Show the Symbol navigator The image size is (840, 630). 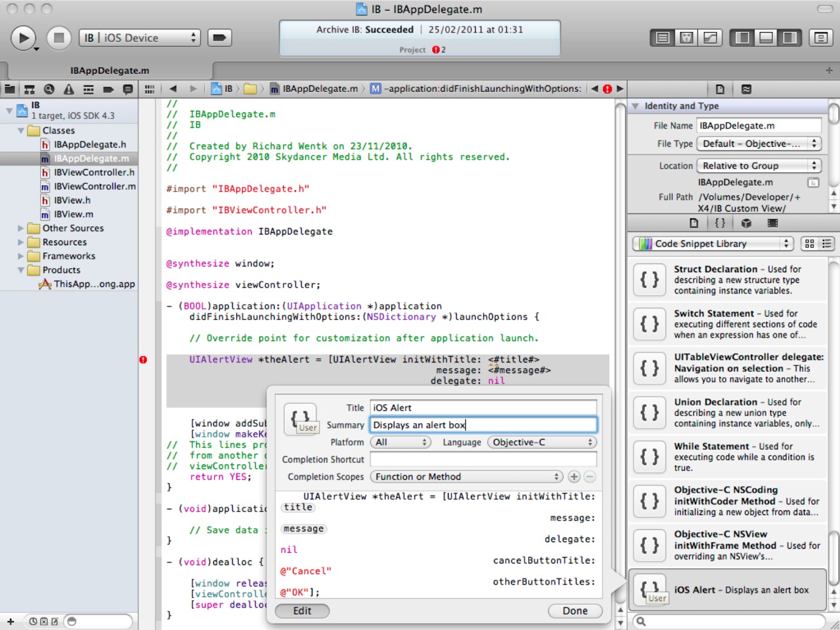pyautogui.click(x=29, y=89)
